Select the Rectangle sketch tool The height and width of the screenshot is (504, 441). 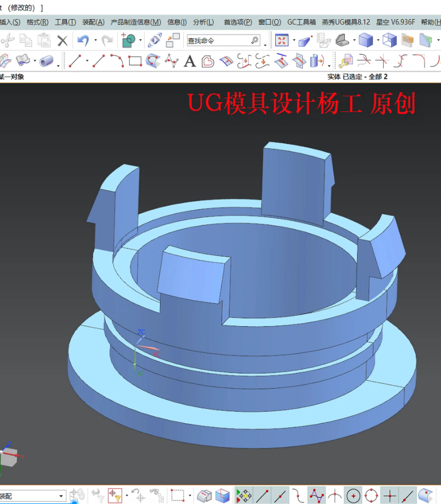[135, 61]
